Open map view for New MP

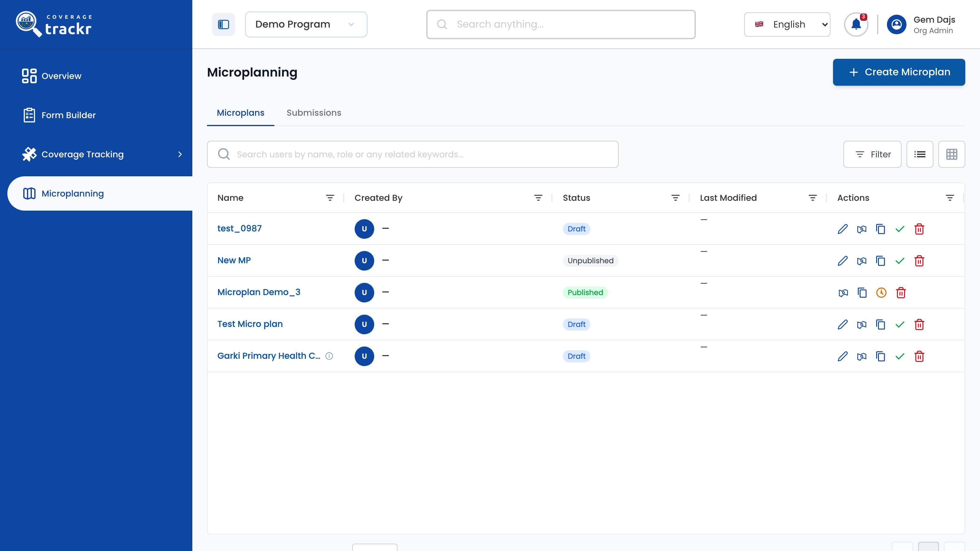[x=861, y=261]
